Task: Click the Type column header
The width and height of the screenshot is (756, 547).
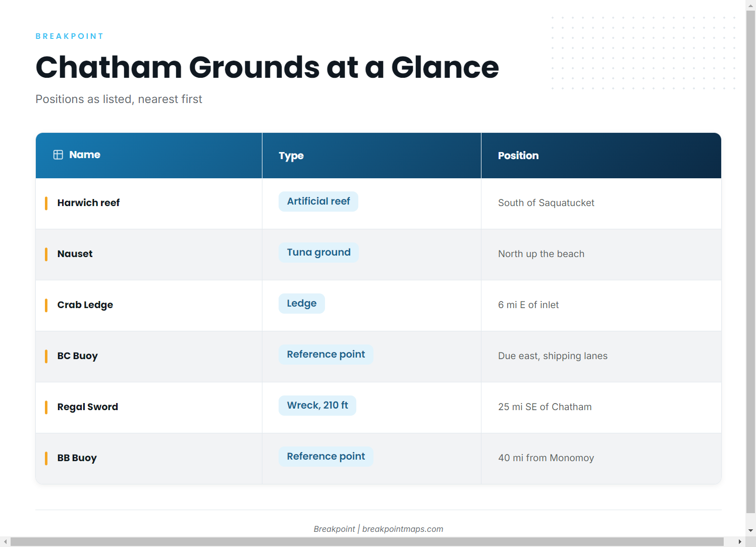Action: coord(371,156)
